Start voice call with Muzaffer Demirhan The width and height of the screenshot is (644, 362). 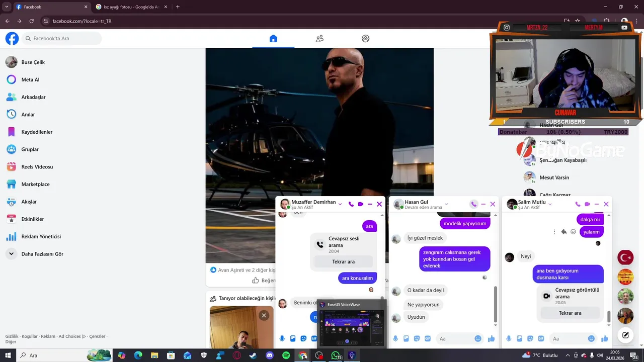point(351,204)
